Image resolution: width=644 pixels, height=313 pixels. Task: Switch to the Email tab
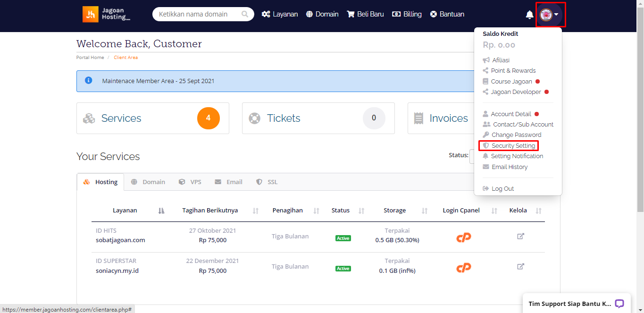point(228,182)
